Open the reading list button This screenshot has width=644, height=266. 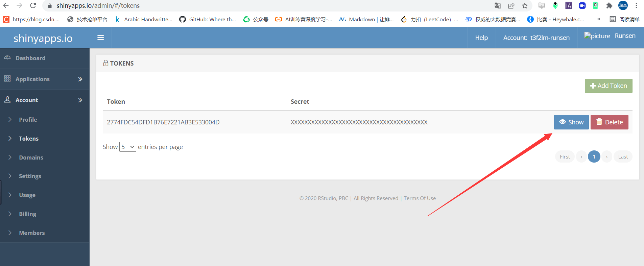click(x=624, y=19)
